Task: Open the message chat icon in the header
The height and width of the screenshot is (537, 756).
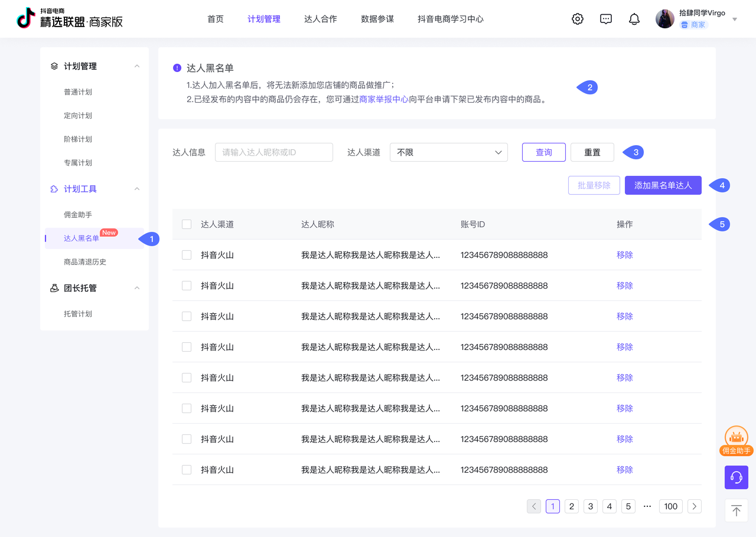Action: [605, 18]
